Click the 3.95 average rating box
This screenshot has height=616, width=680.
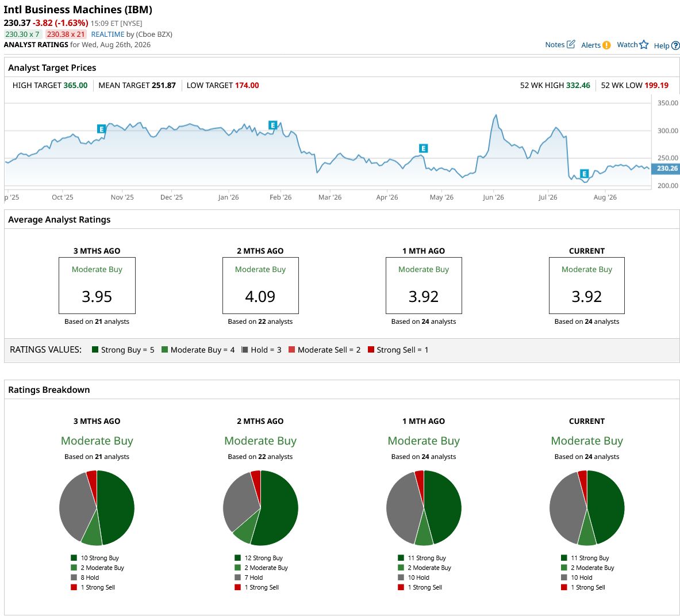(x=97, y=285)
